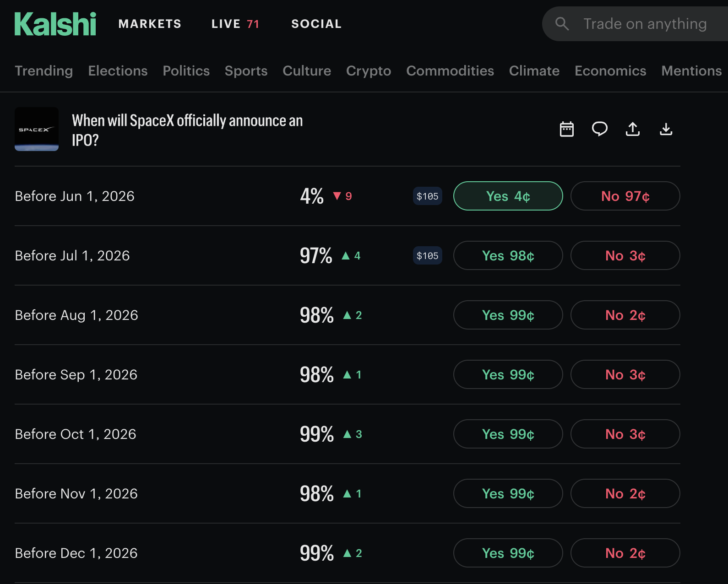Buy No 2¢ for Before Nov 1, 2026
The height and width of the screenshot is (584, 728).
click(x=625, y=493)
